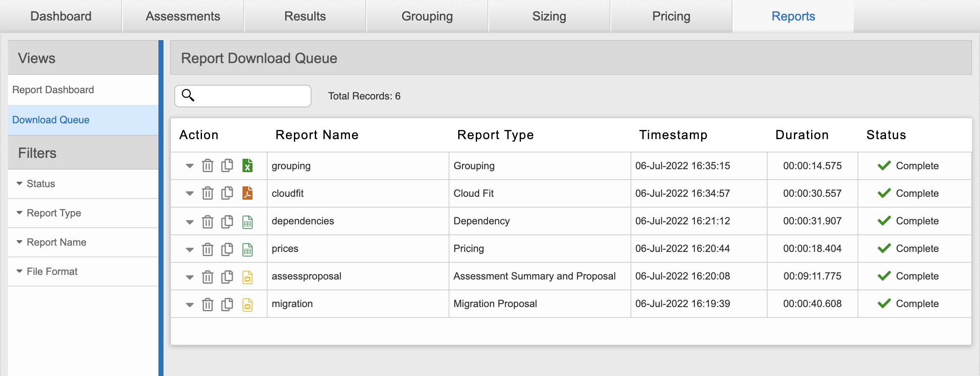This screenshot has height=376, width=980.
Task: Open the dependencies spreadsheet file icon
Action: 248,221
